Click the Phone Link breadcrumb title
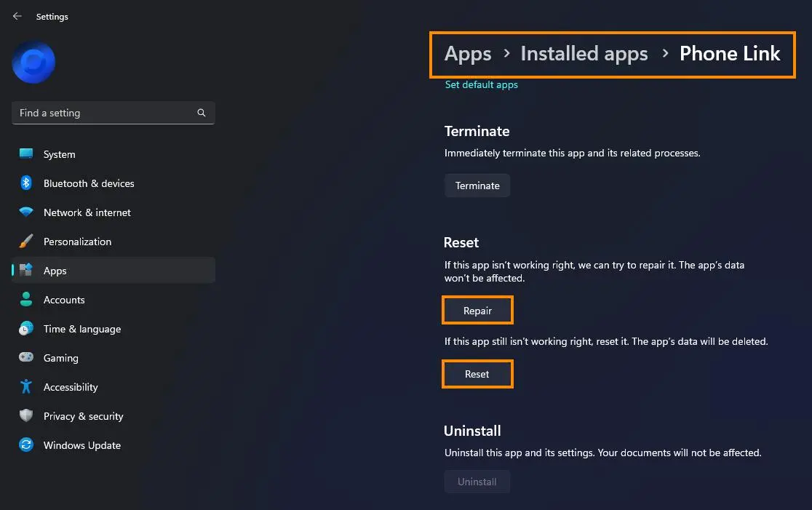This screenshot has height=510, width=812. pos(730,53)
